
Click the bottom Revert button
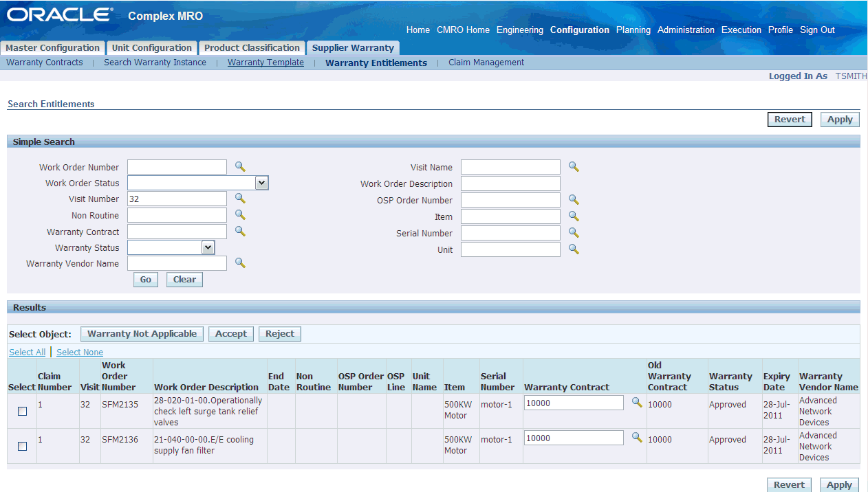pyautogui.click(x=789, y=484)
